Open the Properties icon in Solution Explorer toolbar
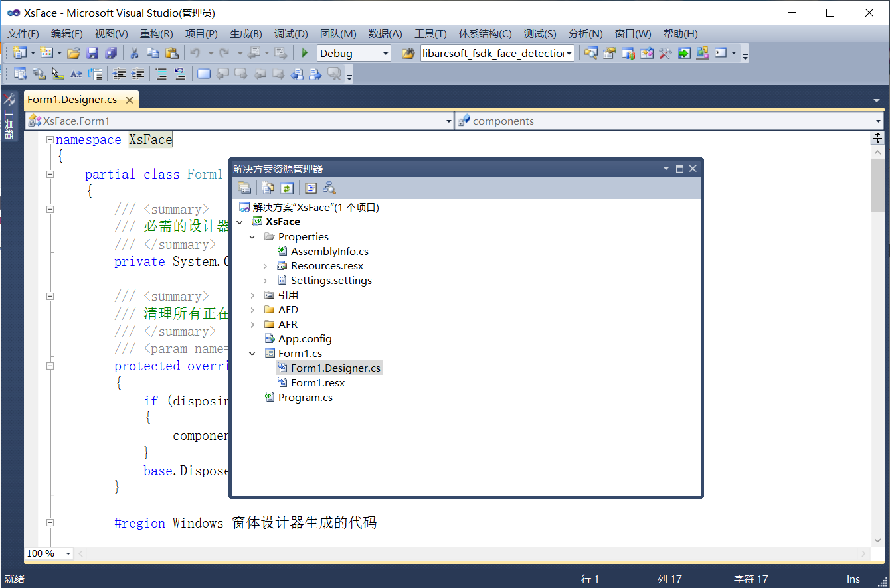 click(x=244, y=188)
